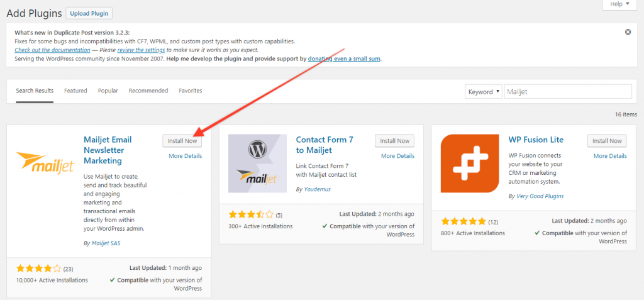
Task: Switch to the Search Results tab
Action: 35,91
